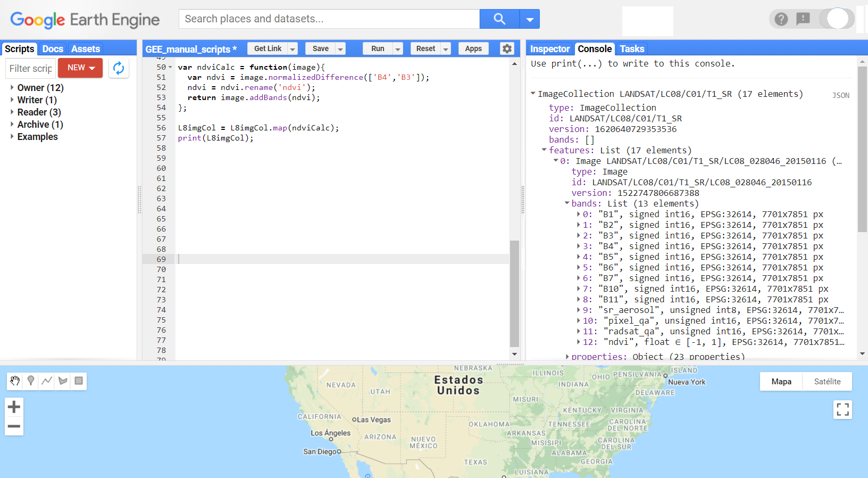The height and width of the screenshot is (478, 868).
Task: Toggle fullscreen map view
Action: [x=842, y=409]
